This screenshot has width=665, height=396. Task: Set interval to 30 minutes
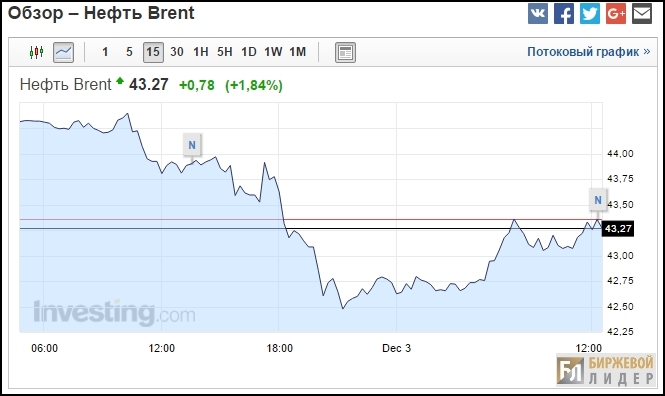(x=177, y=52)
